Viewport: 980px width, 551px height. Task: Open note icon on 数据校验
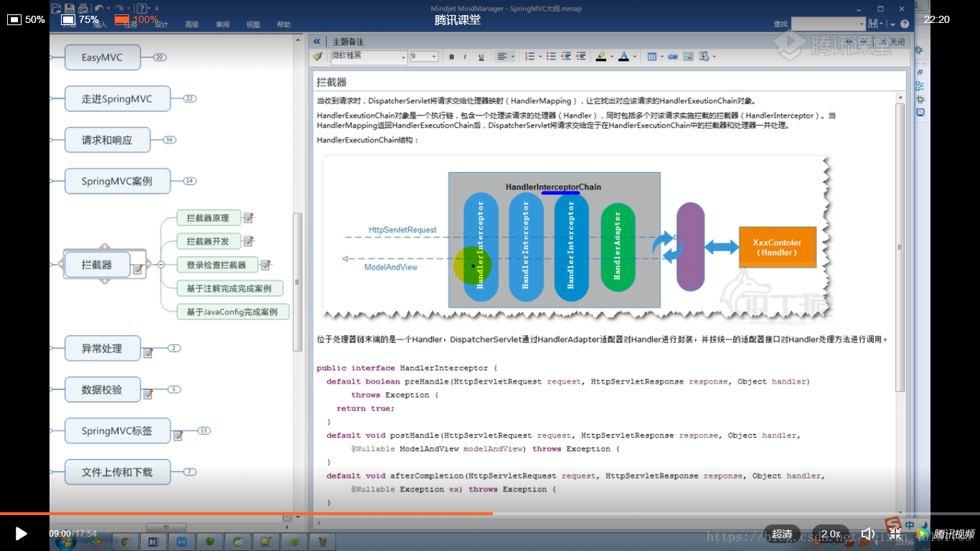pos(149,394)
